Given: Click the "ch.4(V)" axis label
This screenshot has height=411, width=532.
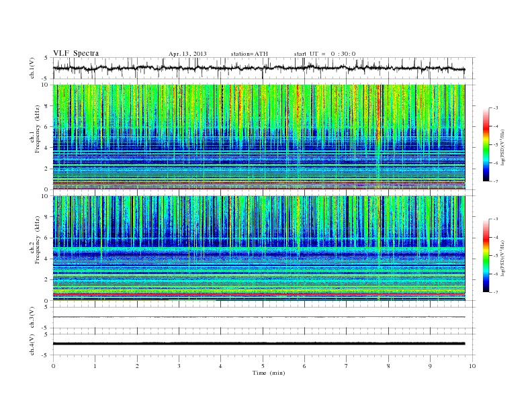Looking at the screenshot, I should pos(32,345).
